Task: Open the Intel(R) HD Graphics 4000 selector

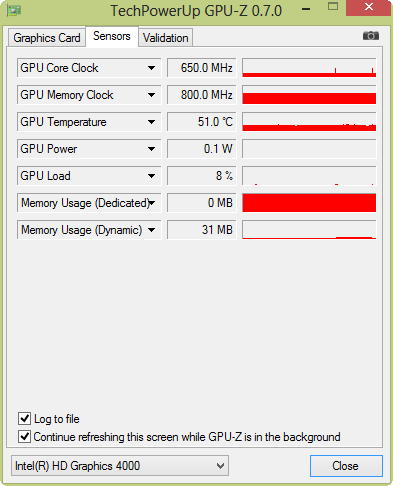Action: pos(120,466)
